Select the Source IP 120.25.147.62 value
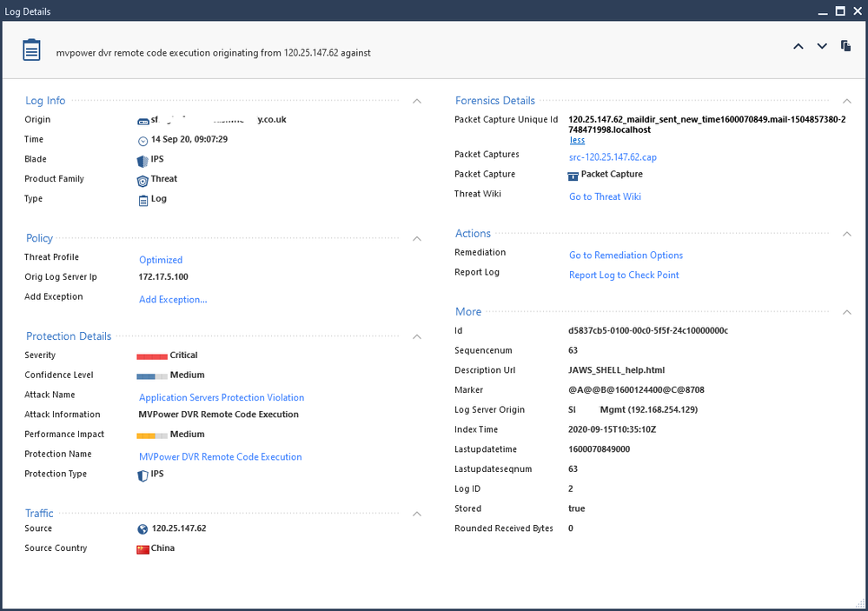Screen dimensions: 868x611 (179, 528)
